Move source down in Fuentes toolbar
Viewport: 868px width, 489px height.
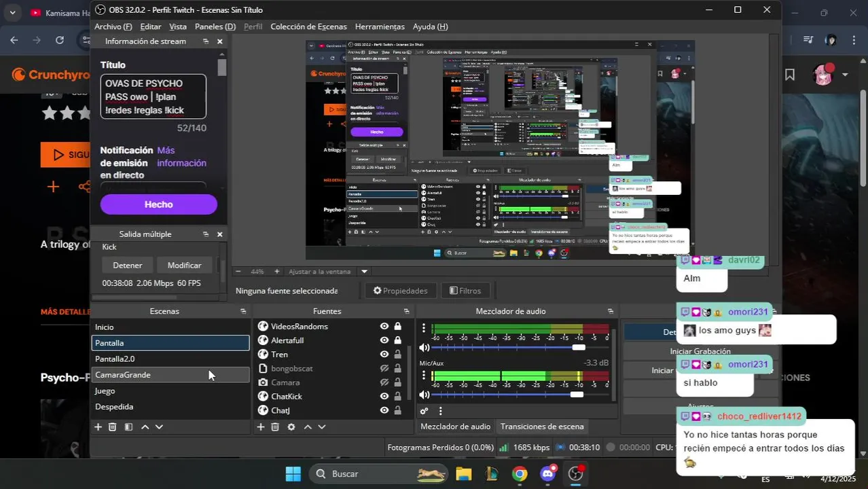[x=322, y=427]
